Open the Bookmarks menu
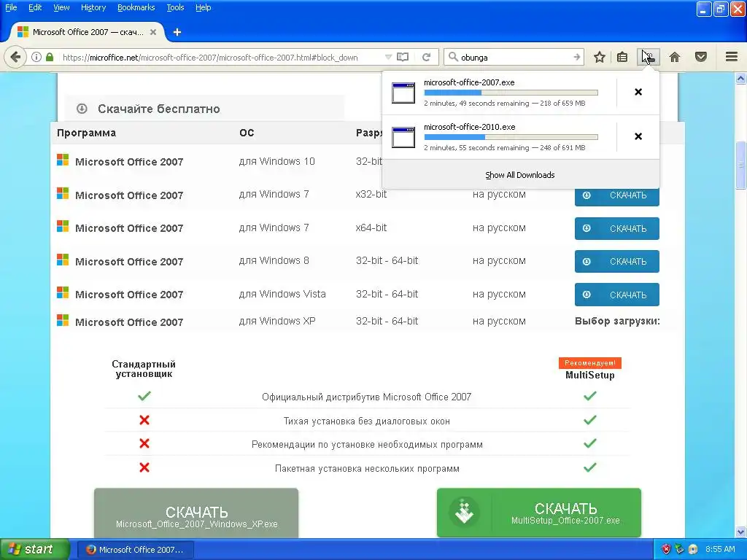 pos(136,7)
